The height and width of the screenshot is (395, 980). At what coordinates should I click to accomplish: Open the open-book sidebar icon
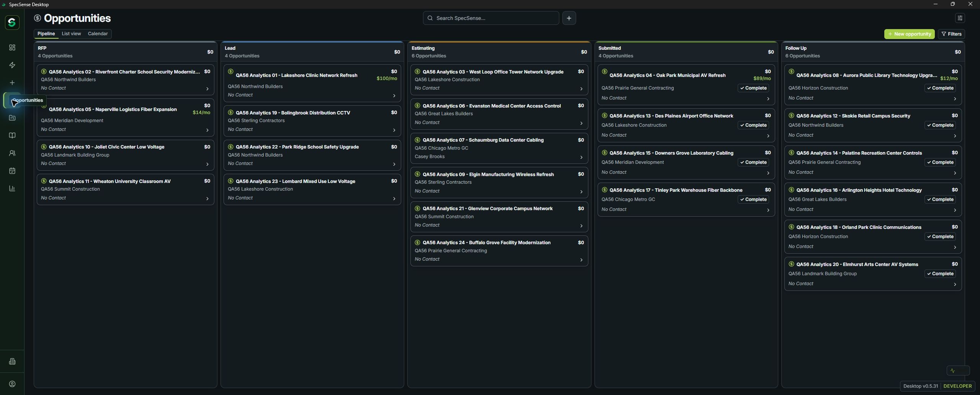coord(12,135)
